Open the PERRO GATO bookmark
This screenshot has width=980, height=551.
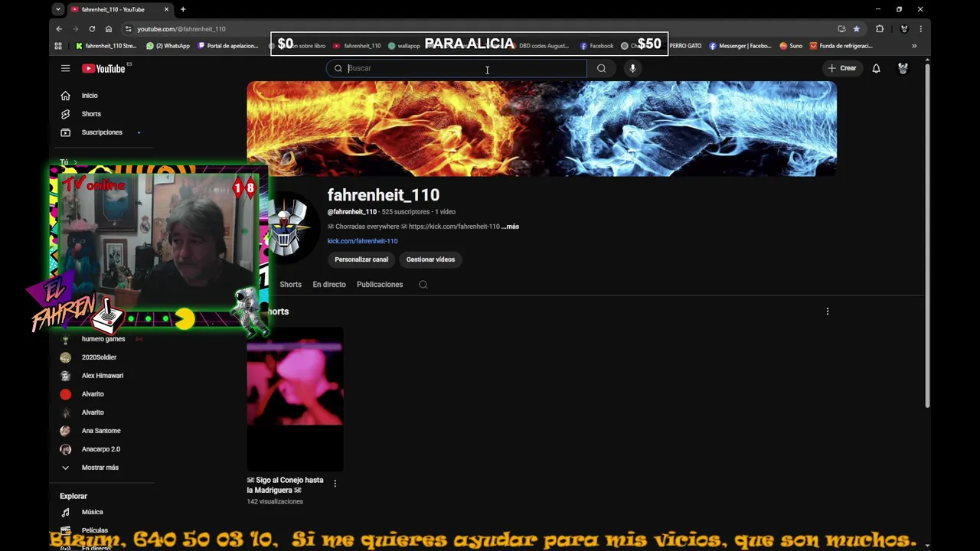tap(685, 46)
